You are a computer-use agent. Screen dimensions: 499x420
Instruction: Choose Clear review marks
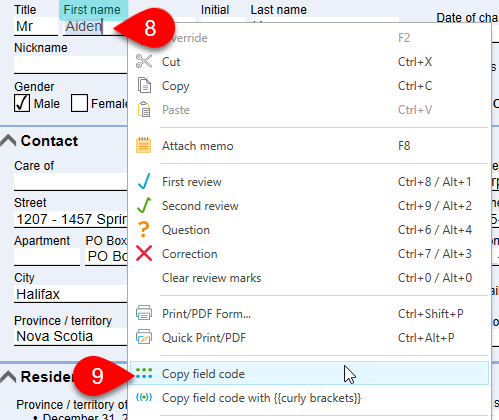point(309,278)
